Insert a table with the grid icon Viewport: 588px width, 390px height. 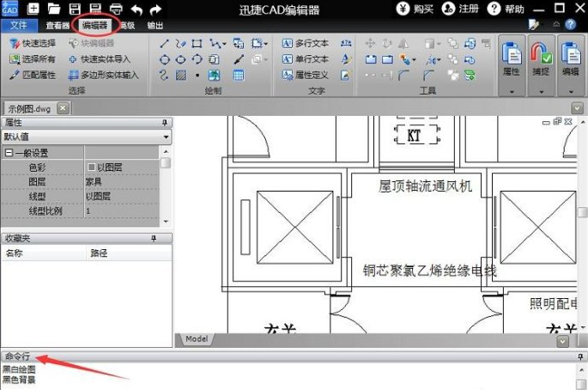pyautogui.click(x=239, y=76)
